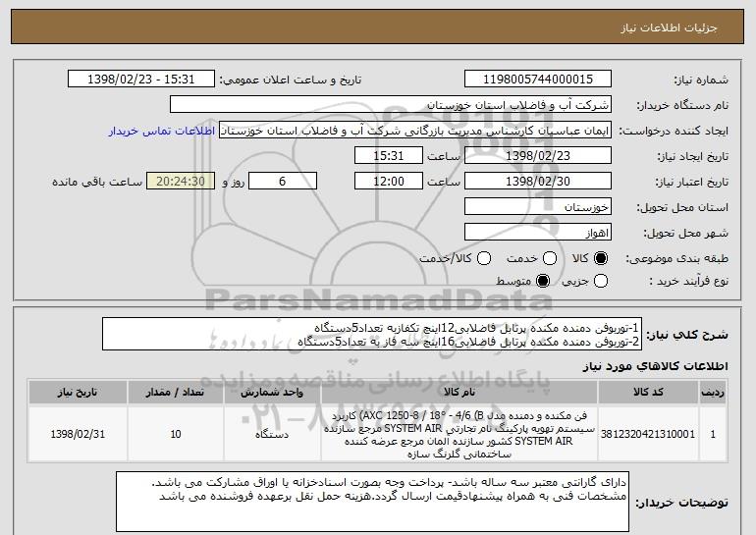Click the need number field 1198005744000015
756x535 pixels.
[x=538, y=80]
